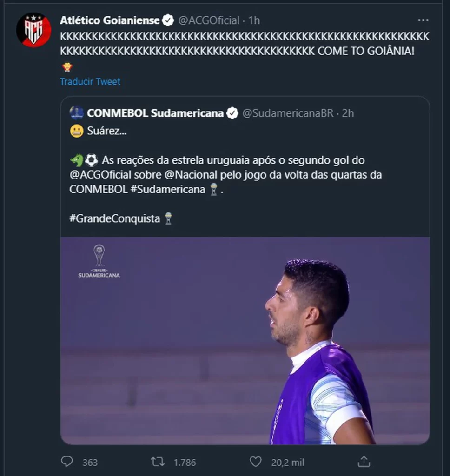Click the Atlético Goianiense profile avatar

[x=33, y=30]
